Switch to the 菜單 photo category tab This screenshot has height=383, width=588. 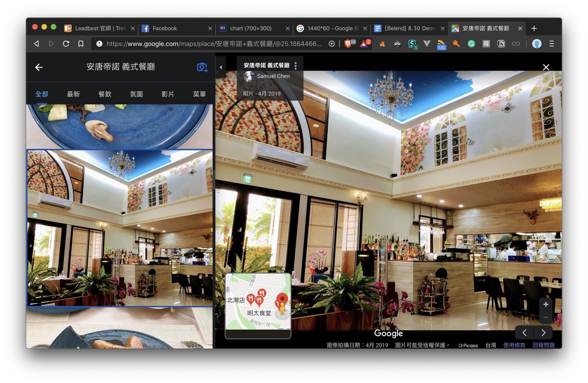click(199, 94)
